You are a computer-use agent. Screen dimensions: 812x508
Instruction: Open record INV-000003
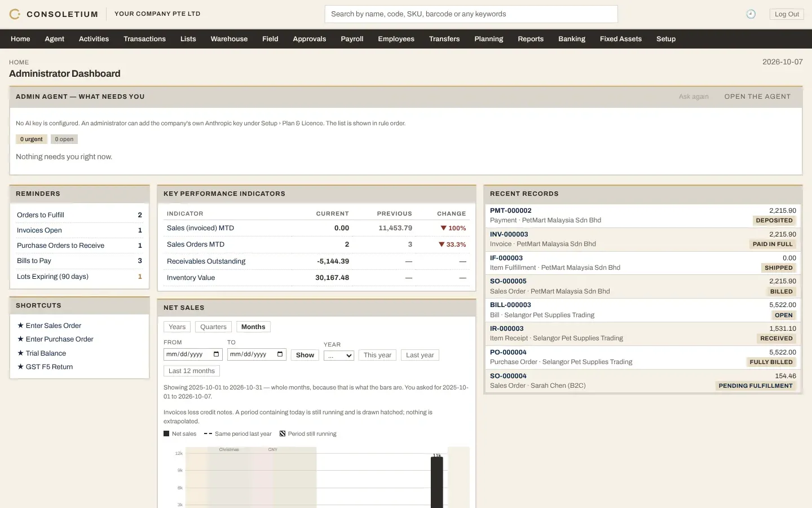click(x=509, y=234)
